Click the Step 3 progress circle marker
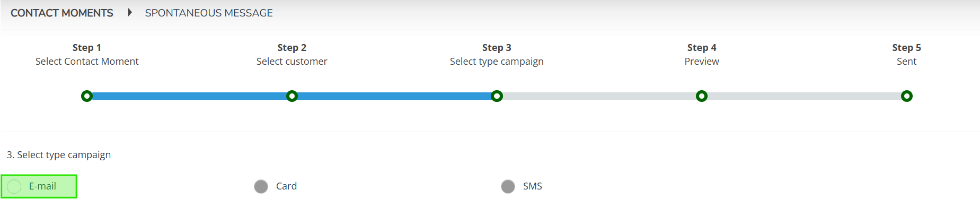980x207 pixels. click(x=497, y=96)
